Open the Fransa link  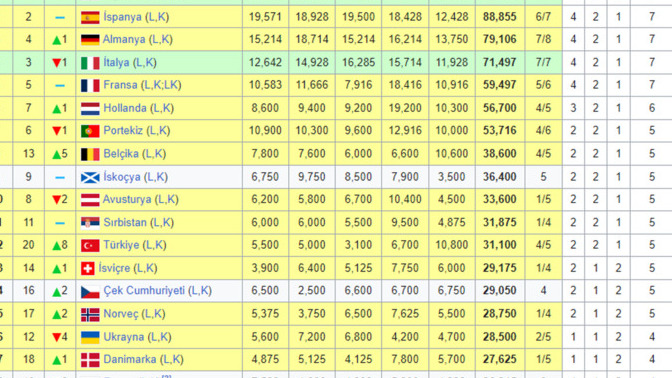[120, 85]
